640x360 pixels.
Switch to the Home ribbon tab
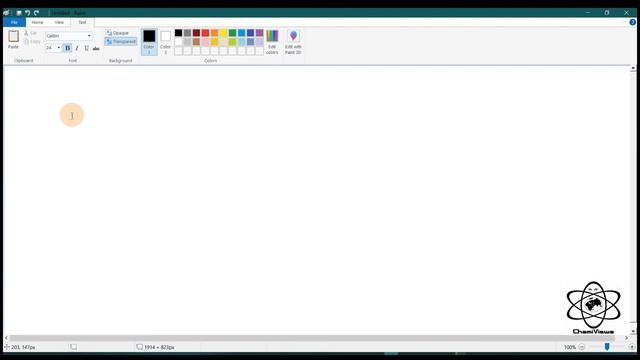[37, 22]
